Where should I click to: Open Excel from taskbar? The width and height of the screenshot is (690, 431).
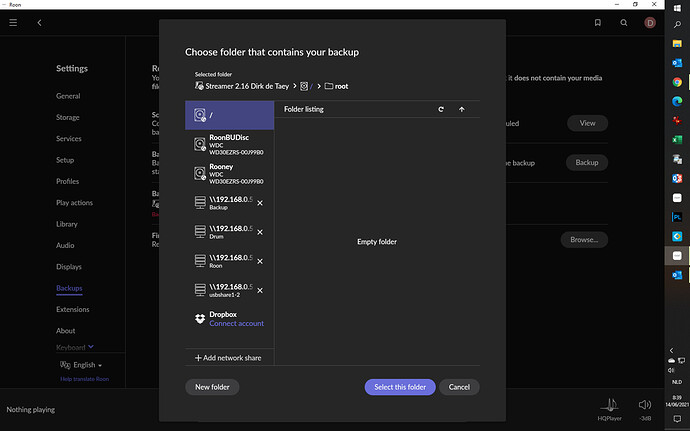tap(677, 140)
